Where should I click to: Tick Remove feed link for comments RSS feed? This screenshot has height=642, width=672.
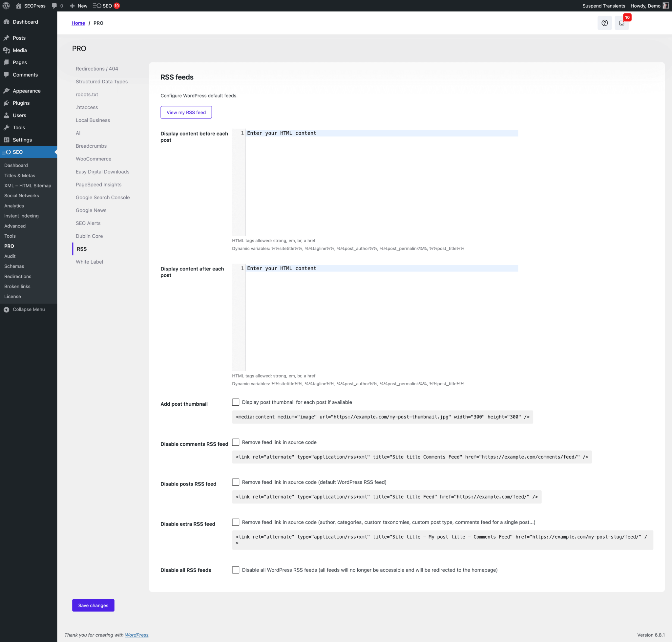(235, 442)
